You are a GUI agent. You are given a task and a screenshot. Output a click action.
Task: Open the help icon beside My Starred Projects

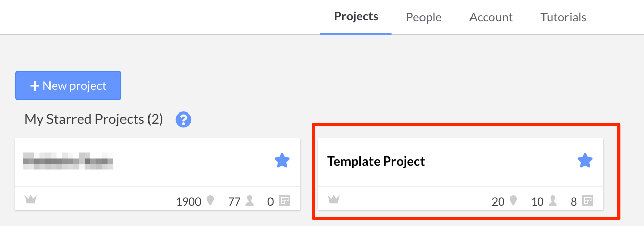point(183,120)
